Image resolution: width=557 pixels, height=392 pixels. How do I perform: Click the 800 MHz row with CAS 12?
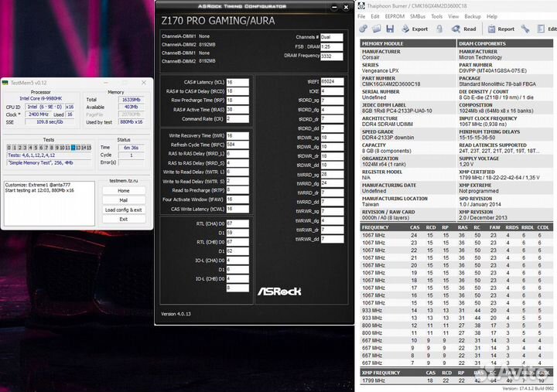click(x=456, y=326)
